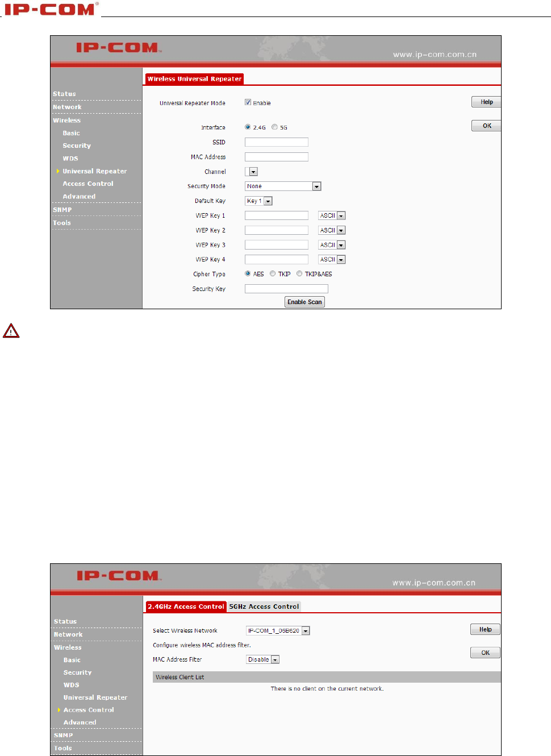
Task: Toggle Universal Repeater Mode Enable checkbox
Action: [248, 102]
